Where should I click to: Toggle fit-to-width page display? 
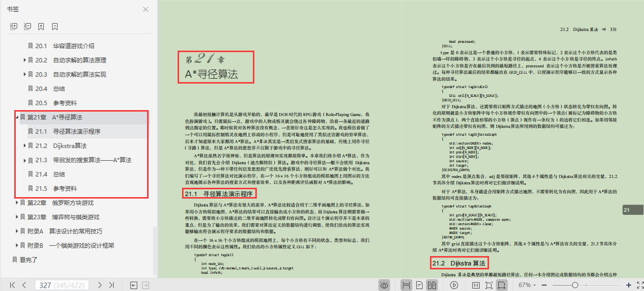pyautogui.click(x=502, y=284)
